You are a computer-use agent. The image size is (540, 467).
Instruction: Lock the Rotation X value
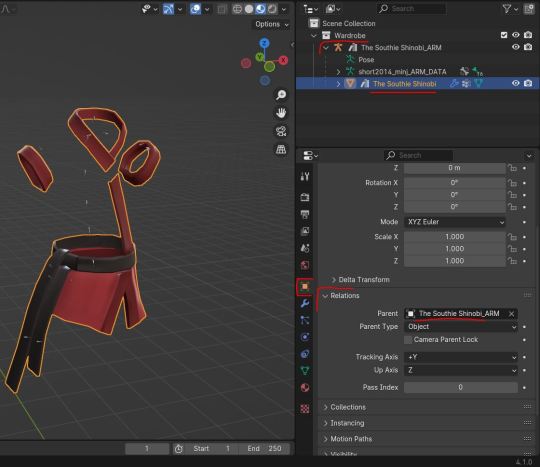click(512, 183)
